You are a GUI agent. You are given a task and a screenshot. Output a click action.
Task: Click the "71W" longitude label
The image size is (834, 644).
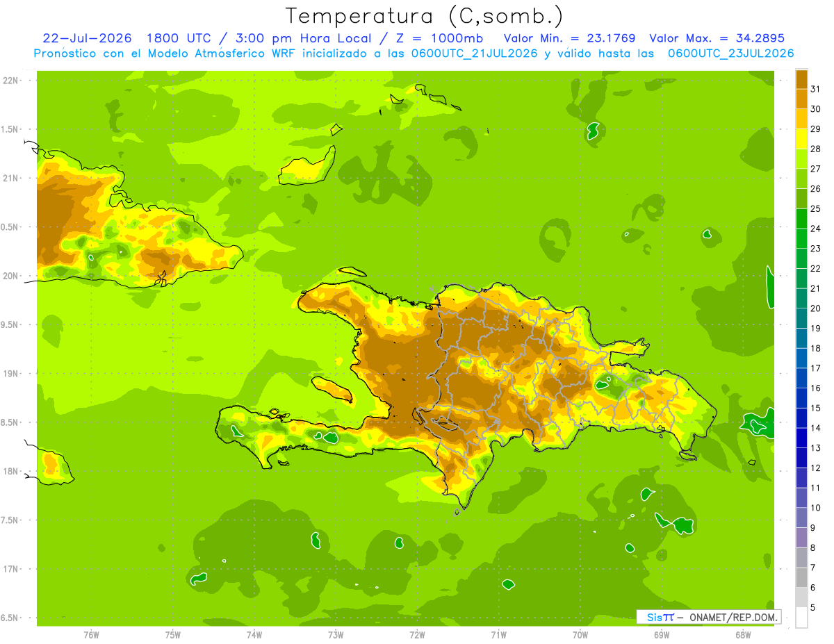point(498,634)
